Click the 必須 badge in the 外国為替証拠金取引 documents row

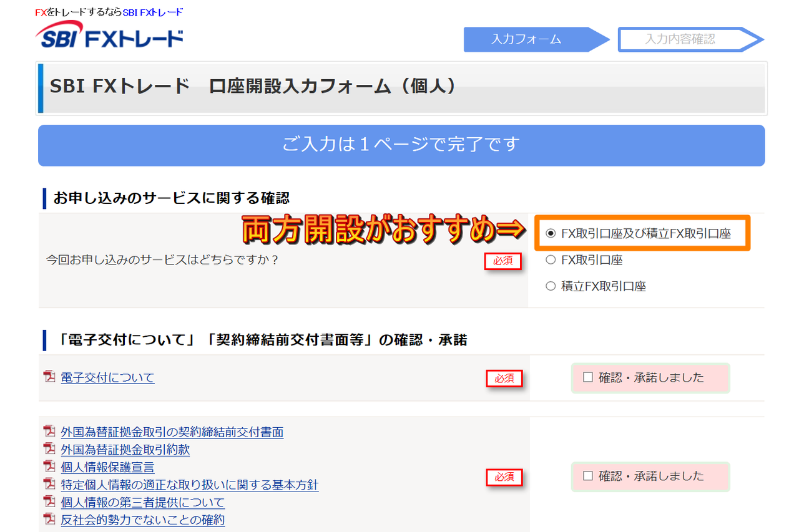pos(504,477)
